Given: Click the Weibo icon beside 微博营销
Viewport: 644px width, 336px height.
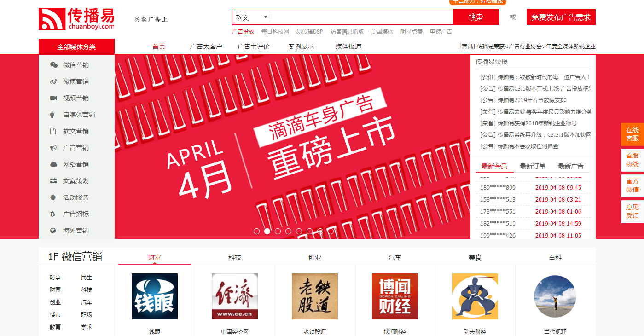Looking at the screenshot, I should pyautogui.click(x=53, y=81).
